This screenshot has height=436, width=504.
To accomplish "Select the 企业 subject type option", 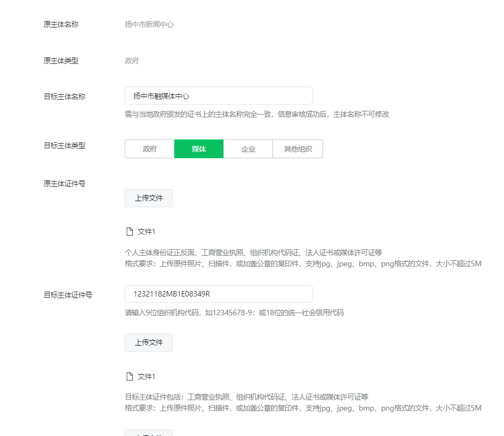I will 248,149.
